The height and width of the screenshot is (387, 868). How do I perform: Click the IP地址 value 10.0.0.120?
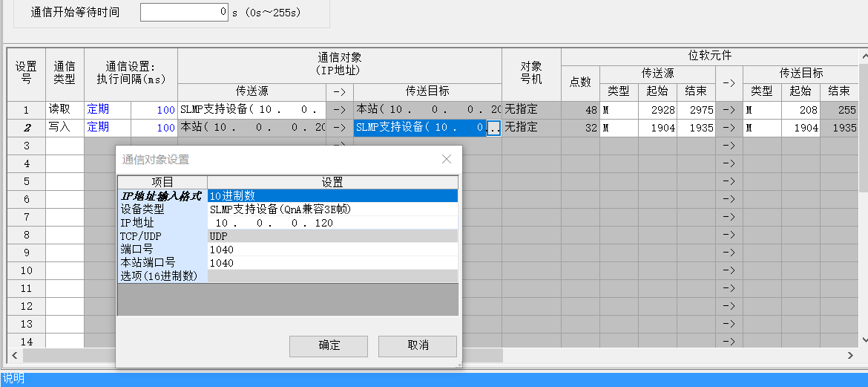click(332, 223)
